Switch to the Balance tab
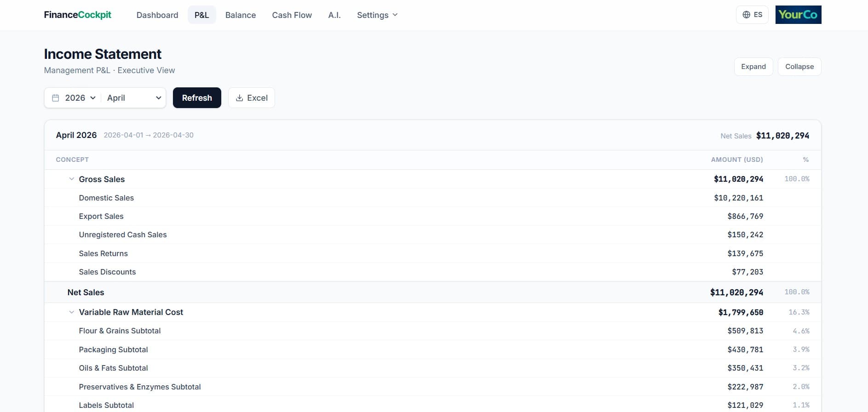 pos(240,15)
